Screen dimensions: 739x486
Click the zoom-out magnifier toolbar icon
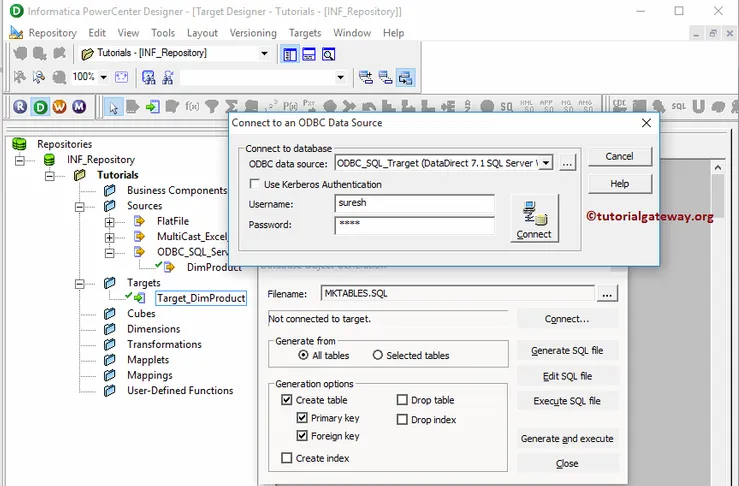point(39,77)
